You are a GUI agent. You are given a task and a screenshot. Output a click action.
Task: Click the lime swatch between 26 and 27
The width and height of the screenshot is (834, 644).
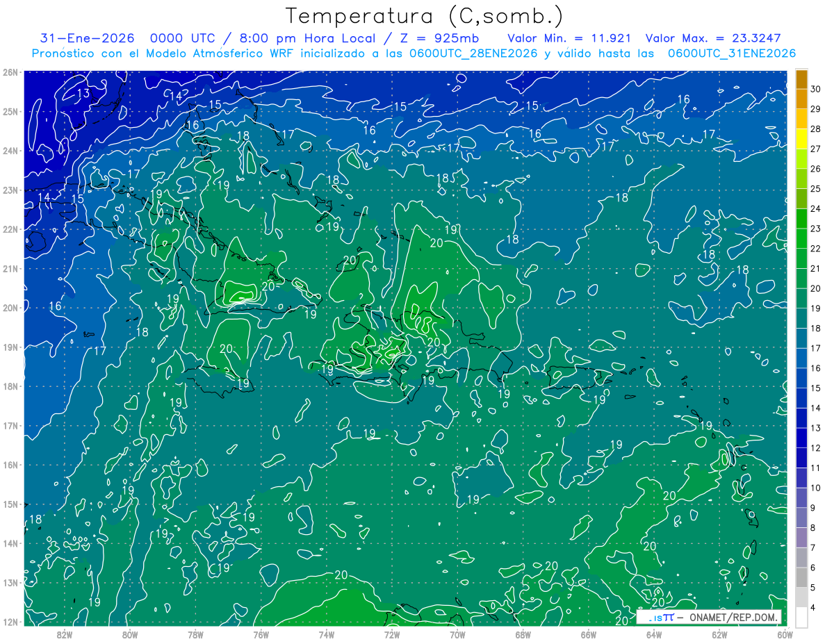click(801, 159)
